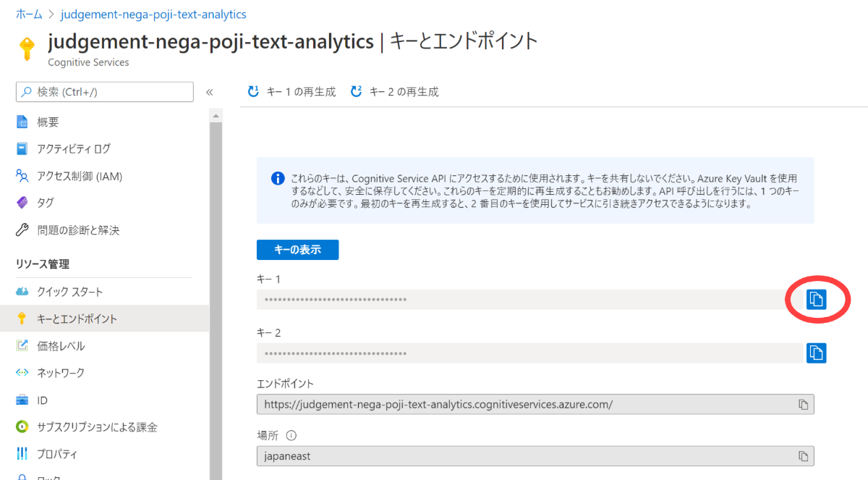The image size is (868, 480).
Task: Click the regenerate icon for キー 2 の再生成
Action: pyautogui.click(x=356, y=92)
